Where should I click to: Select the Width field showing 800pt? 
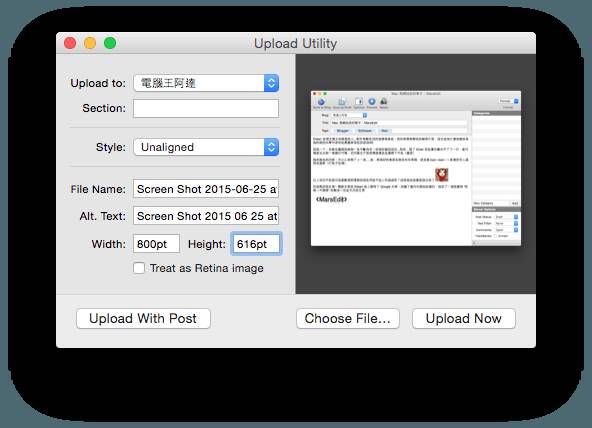click(156, 244)
